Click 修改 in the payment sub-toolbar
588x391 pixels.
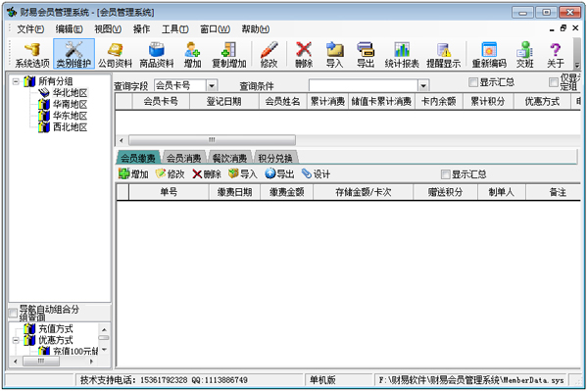pos(171,174)
